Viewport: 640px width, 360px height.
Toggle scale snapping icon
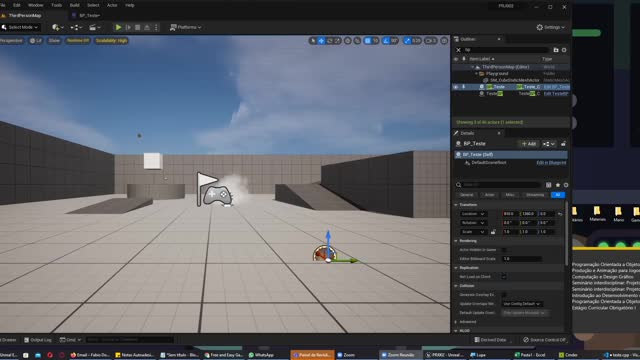tap(407, 41)
